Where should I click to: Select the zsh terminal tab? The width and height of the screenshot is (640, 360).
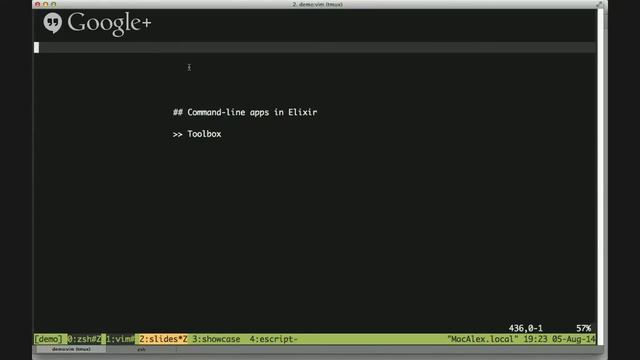[141, 349]
